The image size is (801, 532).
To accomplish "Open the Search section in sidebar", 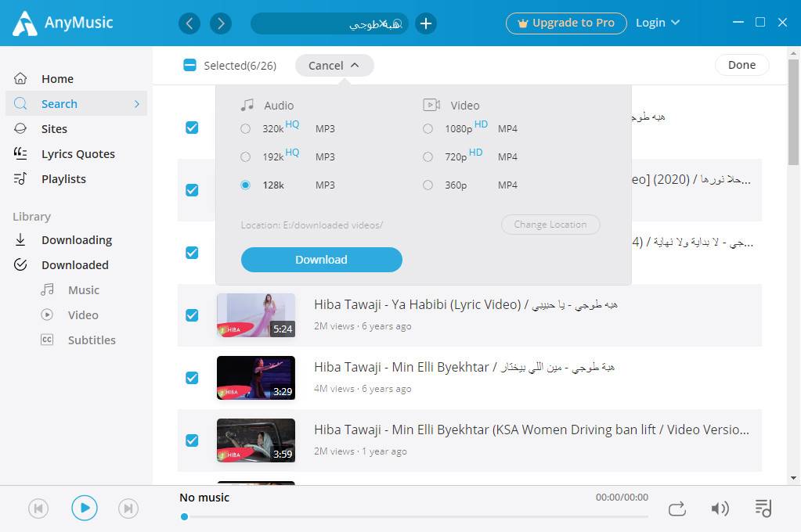I will (76, 103).
